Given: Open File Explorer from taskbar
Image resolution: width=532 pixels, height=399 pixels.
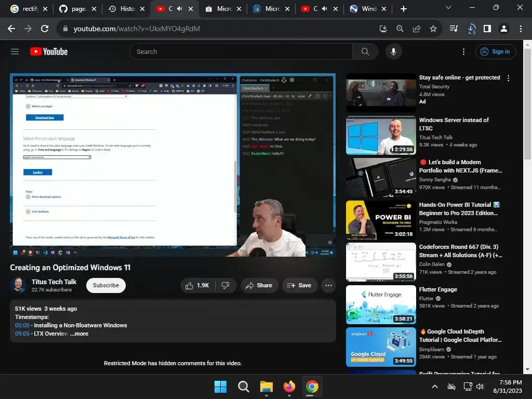Looking at the screenshot, I should pyautogui.click(x=267, y=387).
